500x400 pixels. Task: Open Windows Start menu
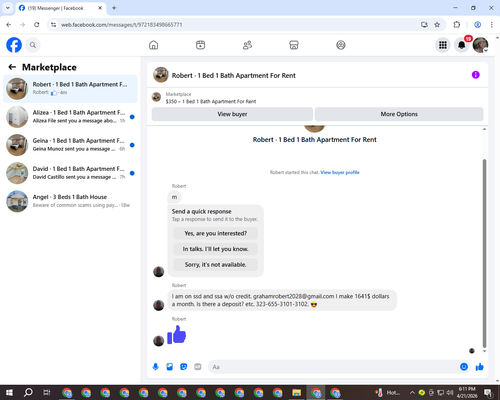point(9,393)
